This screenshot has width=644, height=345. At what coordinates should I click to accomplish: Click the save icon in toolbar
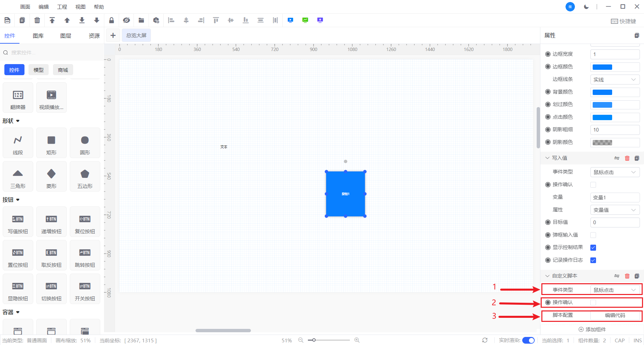click(x=7, y=20)
